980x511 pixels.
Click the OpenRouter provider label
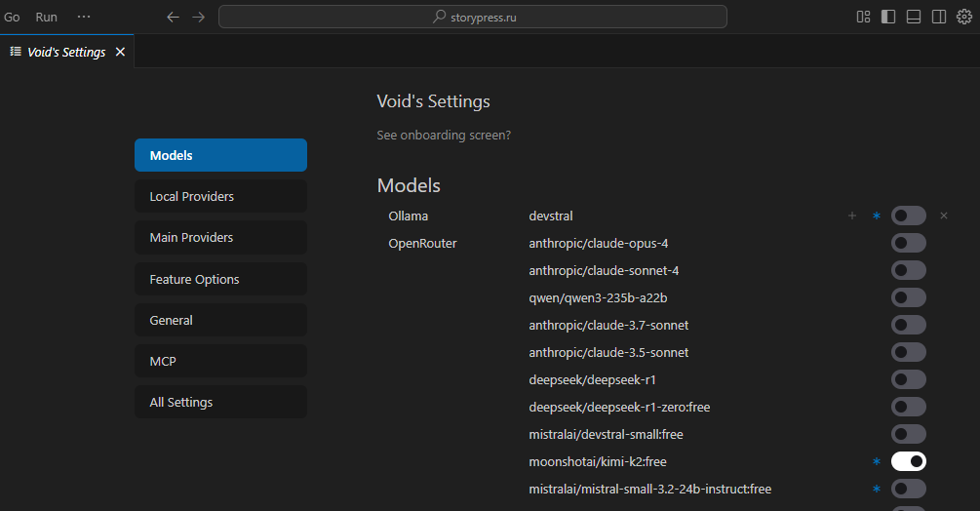422,244
